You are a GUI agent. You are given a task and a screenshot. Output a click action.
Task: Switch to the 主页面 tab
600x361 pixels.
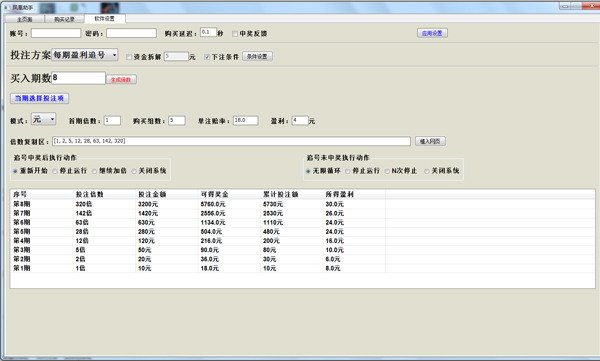[25, 19]
